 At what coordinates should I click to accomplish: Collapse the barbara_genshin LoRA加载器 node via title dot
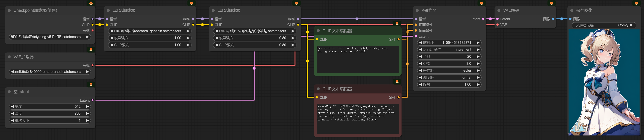(x=108, y=10)
